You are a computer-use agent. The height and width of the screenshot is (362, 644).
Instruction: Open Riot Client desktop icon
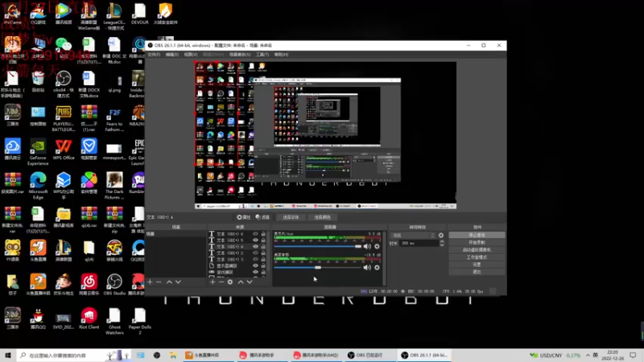[89, 319]
